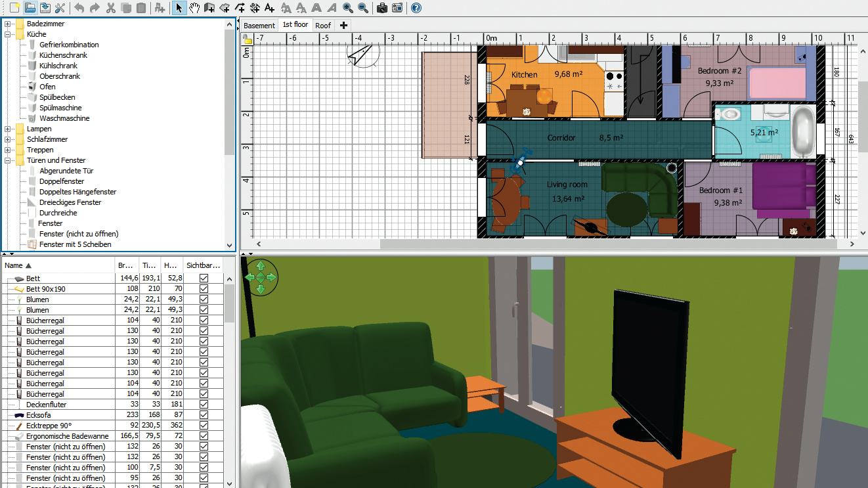Add a new level with plus tab
This screenshot has width=868, height=488.
(343, 26)
